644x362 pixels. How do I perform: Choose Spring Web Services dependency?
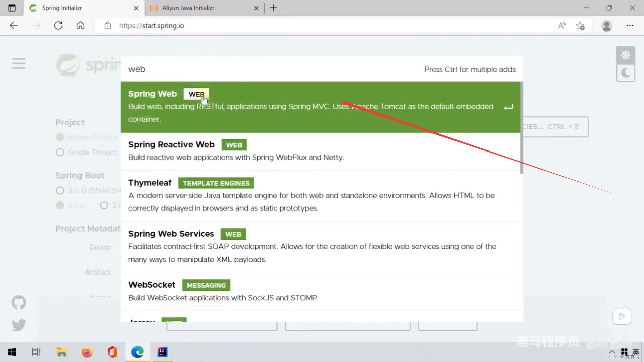click(320, 247)
